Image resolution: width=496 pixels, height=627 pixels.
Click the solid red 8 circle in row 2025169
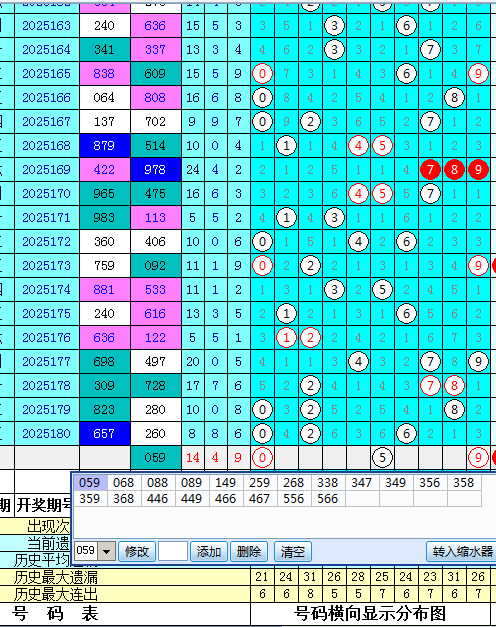point(454,170)
